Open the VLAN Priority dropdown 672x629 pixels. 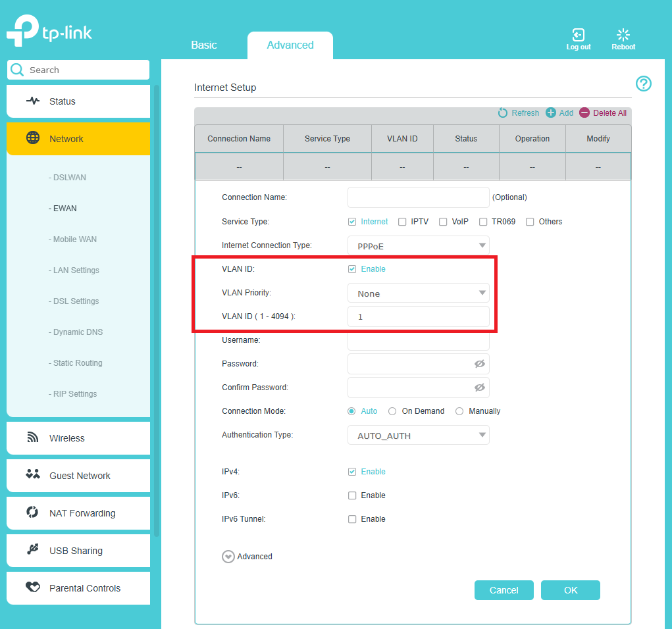point(418,293)
